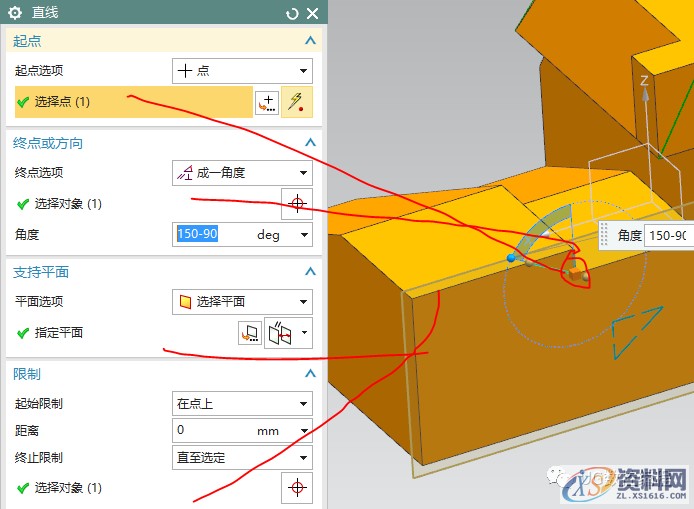Click the orange cube start point handle
694x509 pixels.
pyautogui.click(x=575, y=274)
